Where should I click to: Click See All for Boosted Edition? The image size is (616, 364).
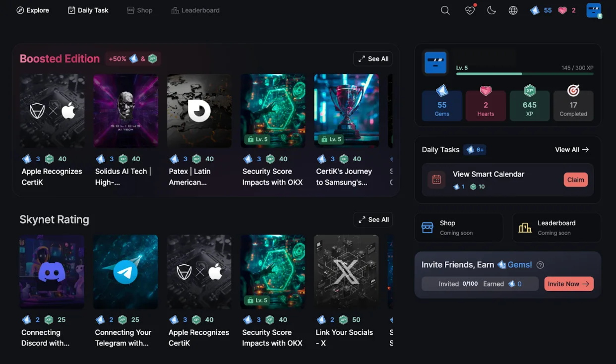(373, 59)
